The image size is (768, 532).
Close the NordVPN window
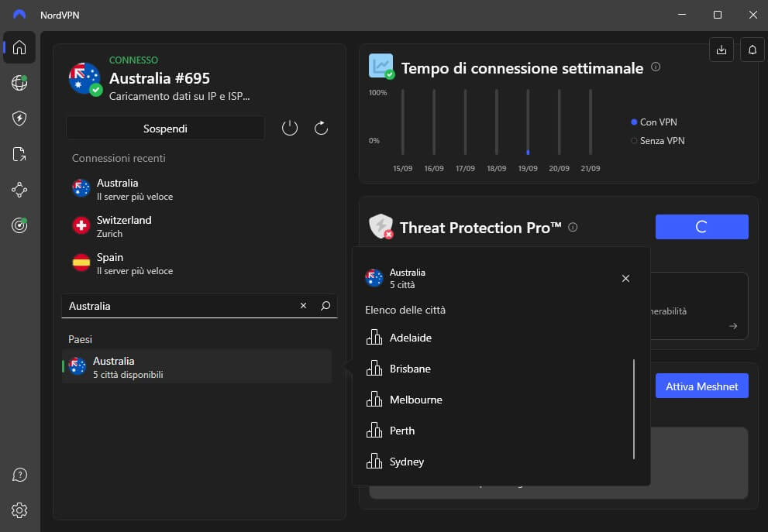(753, 15)
